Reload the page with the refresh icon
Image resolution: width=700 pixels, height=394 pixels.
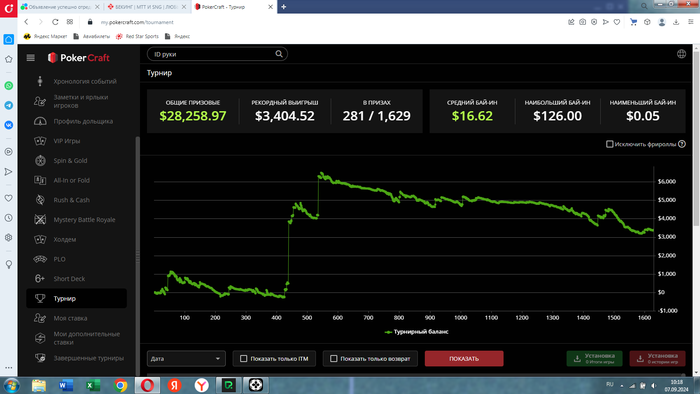coord(55,22)
